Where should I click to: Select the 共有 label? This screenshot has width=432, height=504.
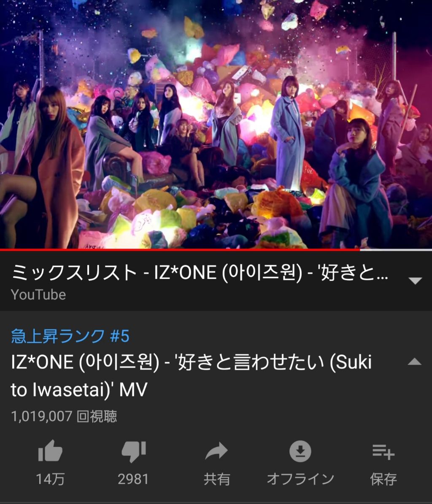tap(217, 479)
